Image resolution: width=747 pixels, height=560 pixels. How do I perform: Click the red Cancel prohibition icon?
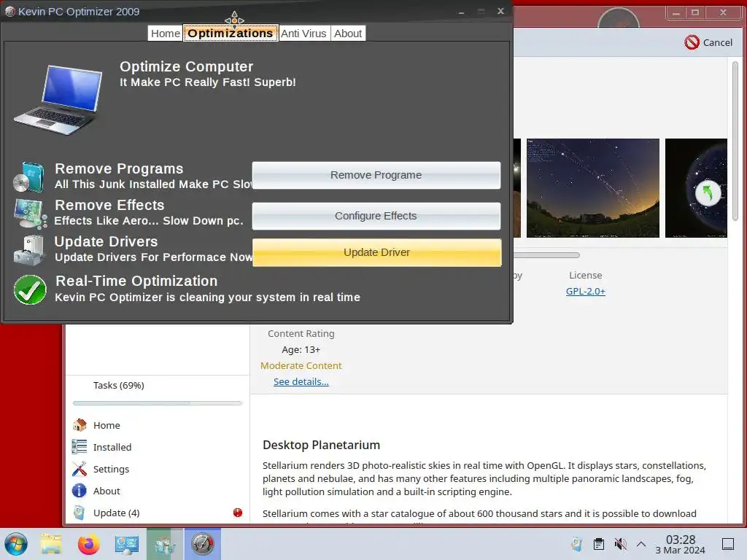(x=692, y=42)
